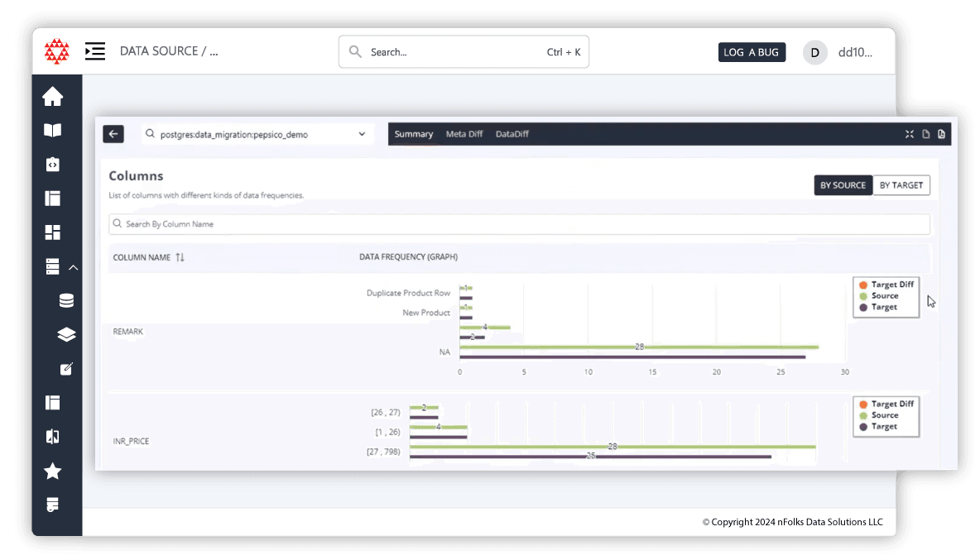Click the back arrow button

[113, 134]
